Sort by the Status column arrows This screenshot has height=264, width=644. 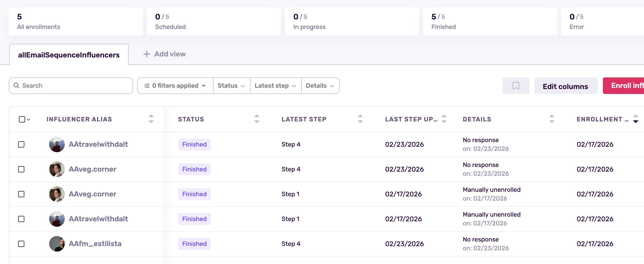[257, 119]
